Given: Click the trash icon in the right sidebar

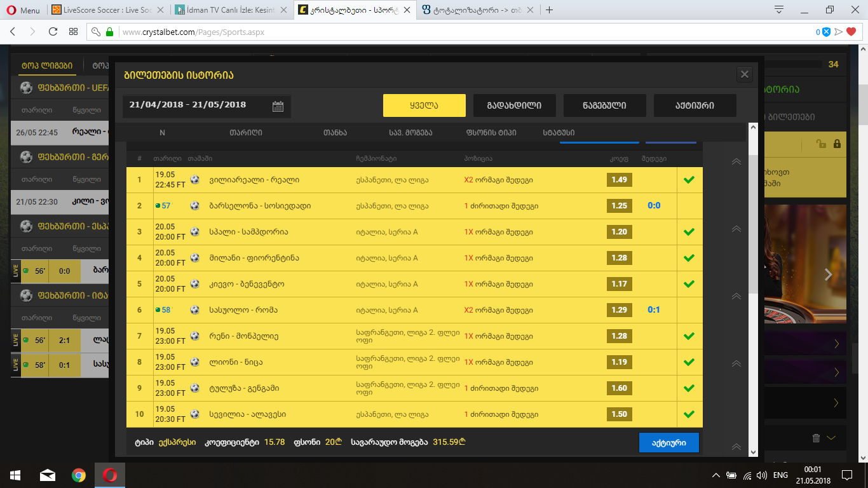Looking at the screenshot, I should (x=817, y=438).
